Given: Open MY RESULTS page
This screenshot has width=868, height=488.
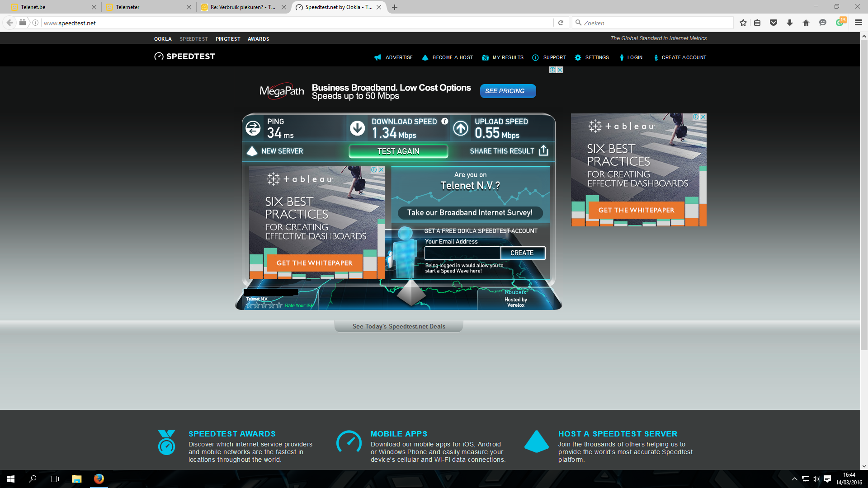Looking at the screenshot, I should click(x=503, y=57).
